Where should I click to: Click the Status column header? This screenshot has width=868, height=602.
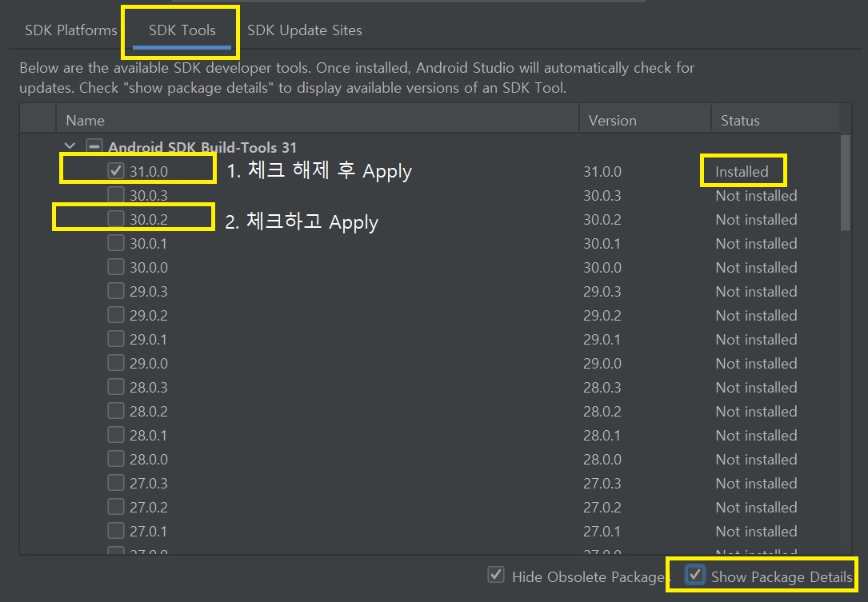pos(775,120)
